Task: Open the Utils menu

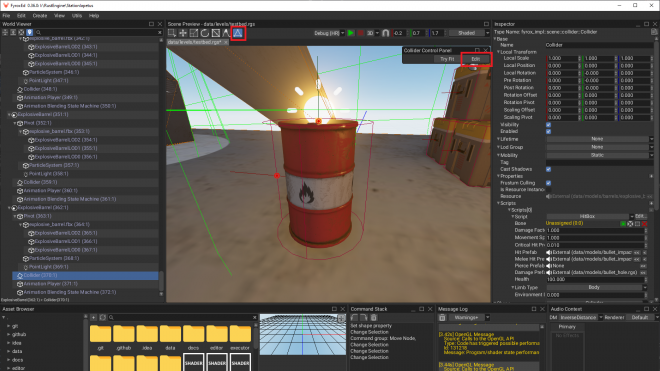Action: coord(77,16)
